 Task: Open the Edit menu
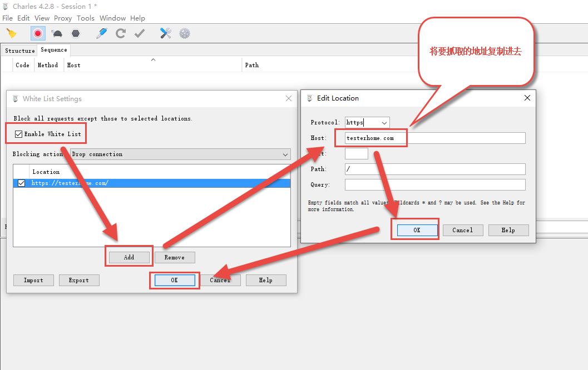click(x=23, y=18)
